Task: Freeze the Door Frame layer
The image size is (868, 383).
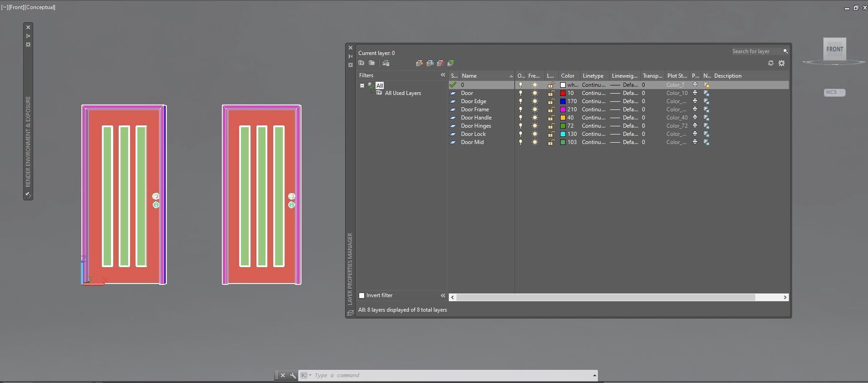Action: [x=535, y=109]
